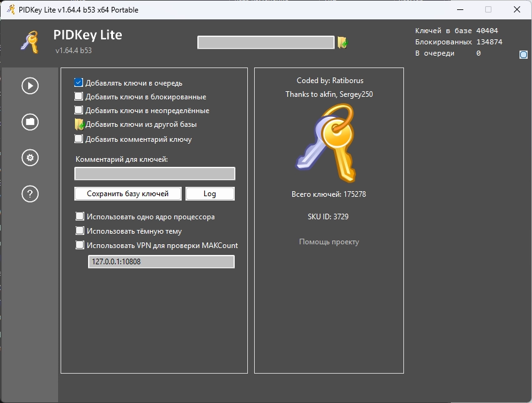Click the small square indicator under counters
Screen dimensions: 532x403
pyautogui.click(x=523, y=55)
